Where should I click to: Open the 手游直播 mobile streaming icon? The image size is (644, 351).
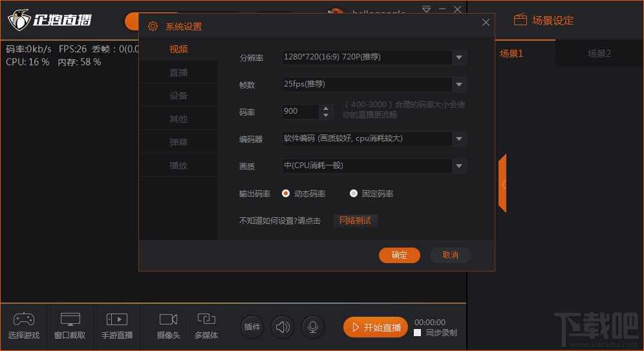click(117, 319)
